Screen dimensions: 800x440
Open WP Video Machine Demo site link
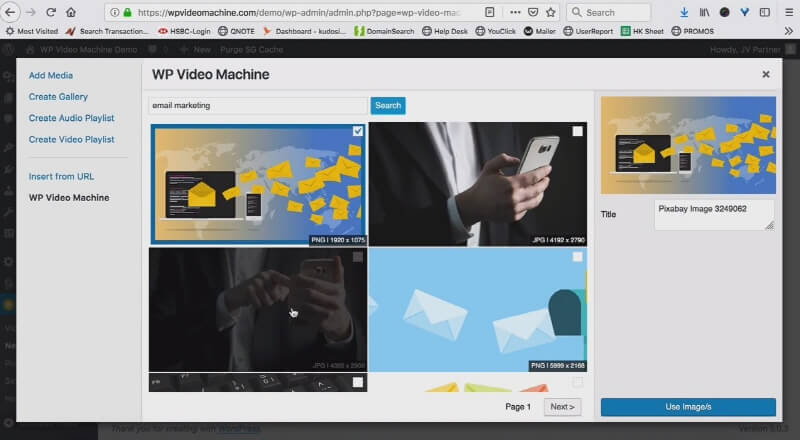82,50
